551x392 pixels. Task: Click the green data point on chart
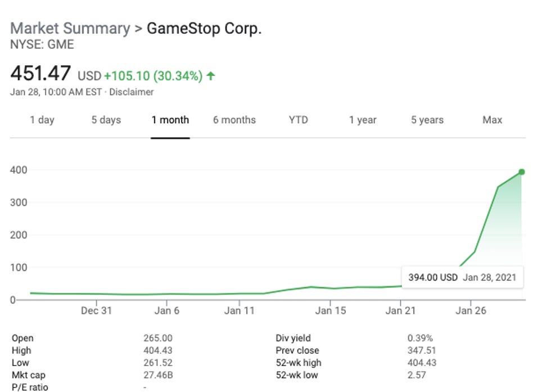coord(522,172)
